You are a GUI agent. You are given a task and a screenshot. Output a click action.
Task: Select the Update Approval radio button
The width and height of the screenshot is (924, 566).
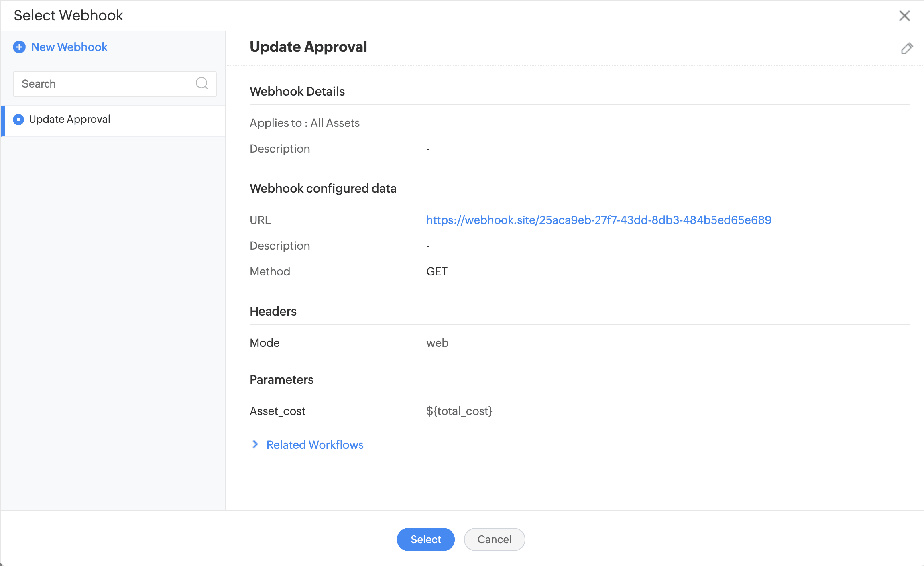pos(18,120)
